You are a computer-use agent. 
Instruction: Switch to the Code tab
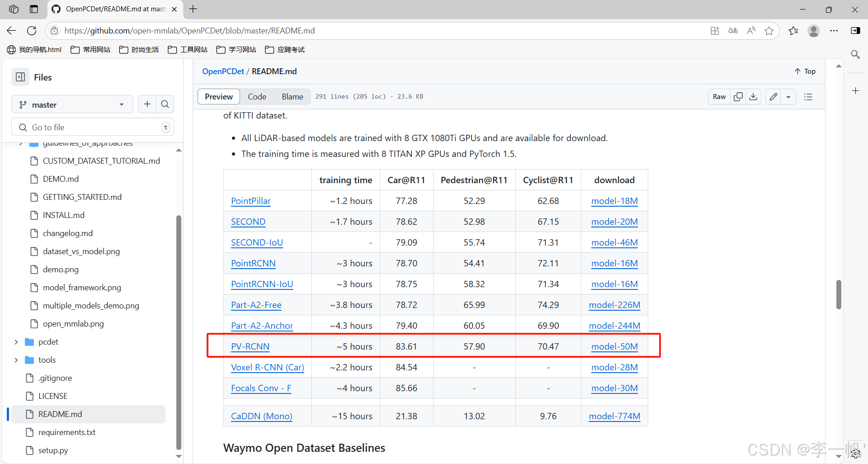coord(257,97)
